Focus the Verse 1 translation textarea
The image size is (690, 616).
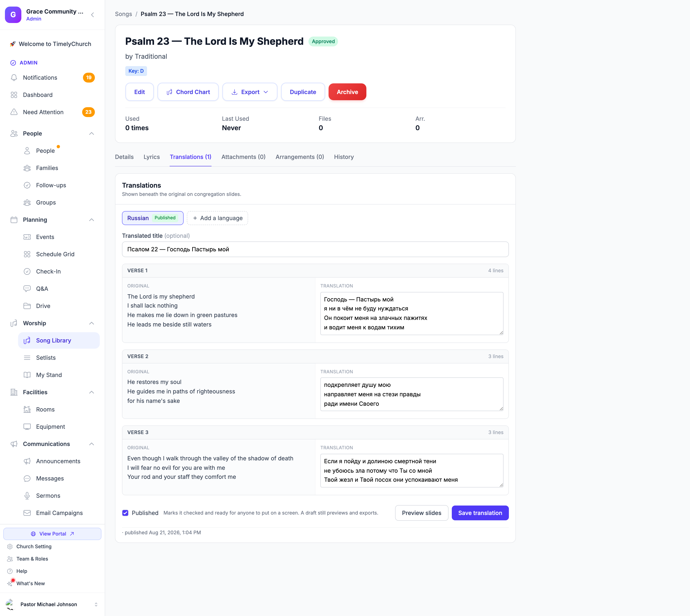[x=412, y=313]
